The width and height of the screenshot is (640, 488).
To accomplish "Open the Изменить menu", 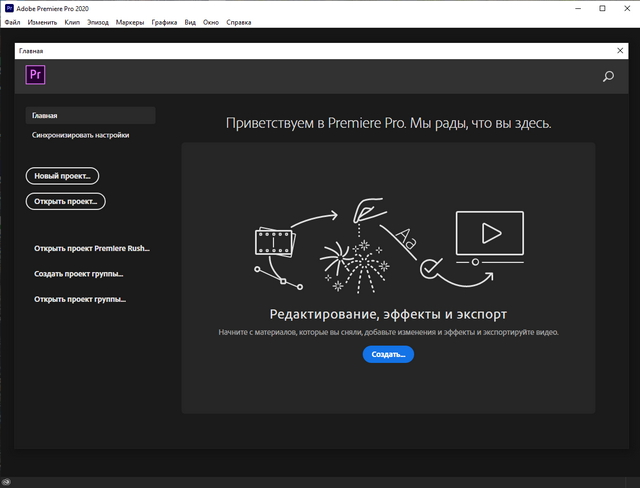I will (43, 21).
